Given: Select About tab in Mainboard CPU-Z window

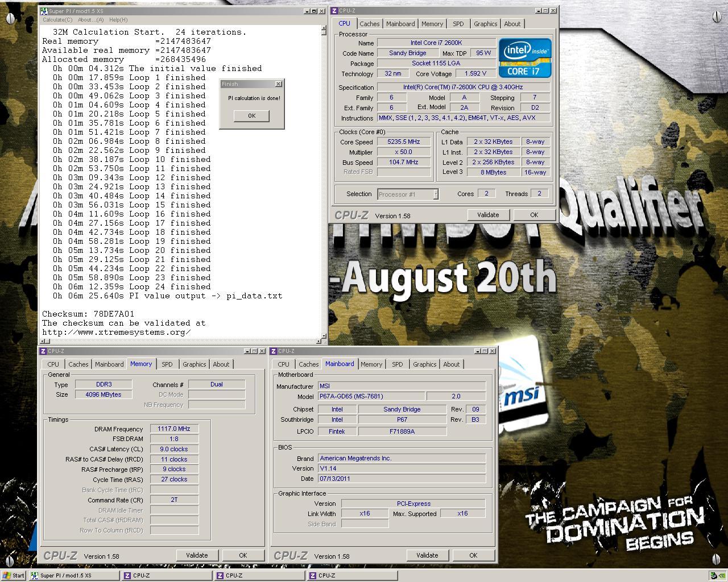Looking at the screenshot, I should click(x=452, y=364).
